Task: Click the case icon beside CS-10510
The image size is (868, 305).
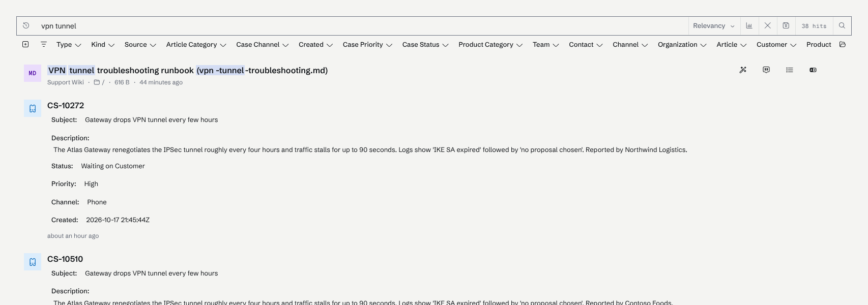Action: (x=33, y=262)
